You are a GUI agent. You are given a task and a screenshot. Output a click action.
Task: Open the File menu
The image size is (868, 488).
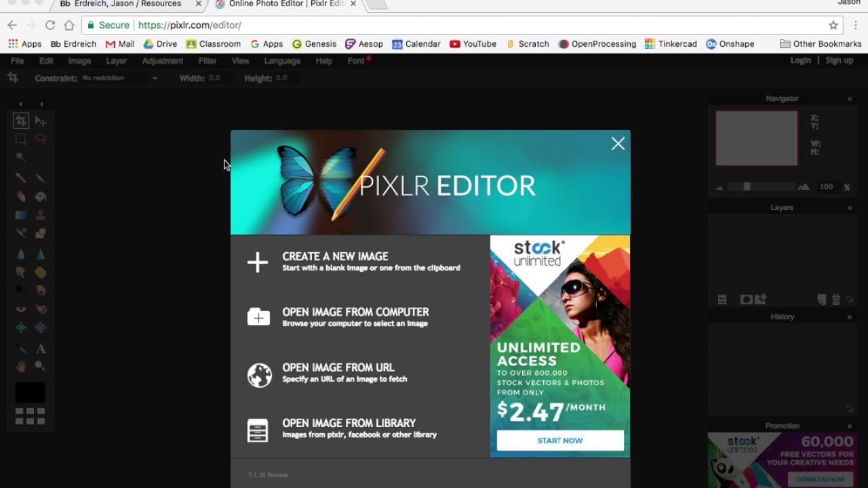[x=17, y=60]
